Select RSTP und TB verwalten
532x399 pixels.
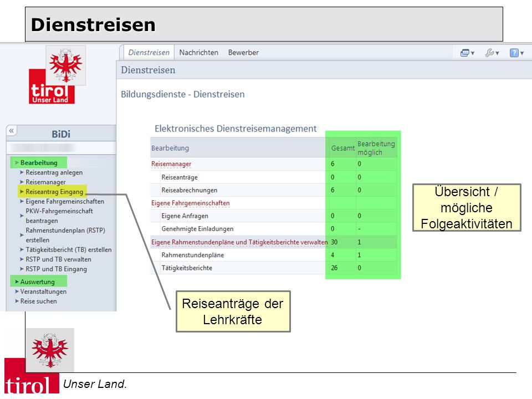coord(58,259)
